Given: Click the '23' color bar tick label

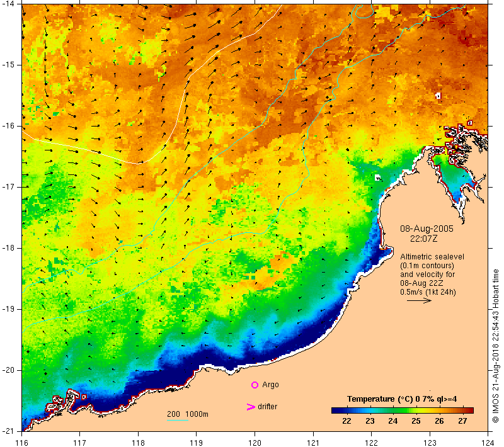Looking at the screenshot, I should click(x=370, y=421).
